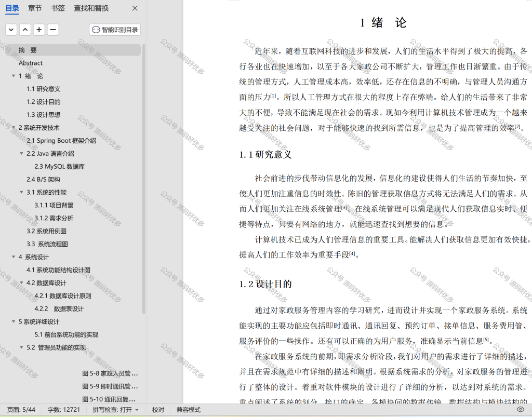
Task: Click 校对 in the status bar
Action: [158, 410]
